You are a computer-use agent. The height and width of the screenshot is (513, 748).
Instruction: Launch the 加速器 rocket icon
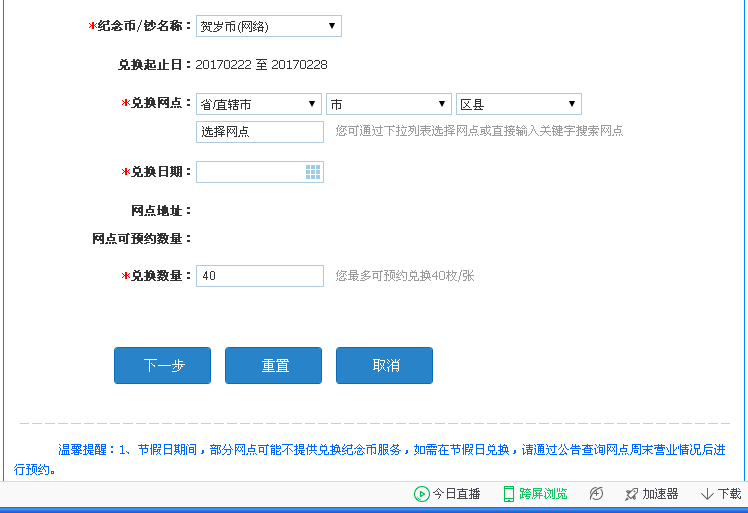pyautogui.click(x=631, y=494)
